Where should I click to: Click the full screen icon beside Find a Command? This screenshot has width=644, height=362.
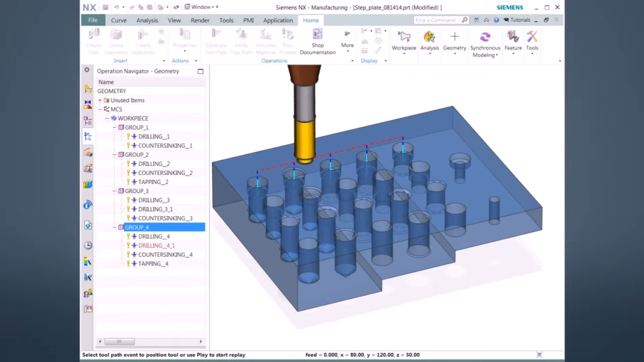click(x=477, y=20)
